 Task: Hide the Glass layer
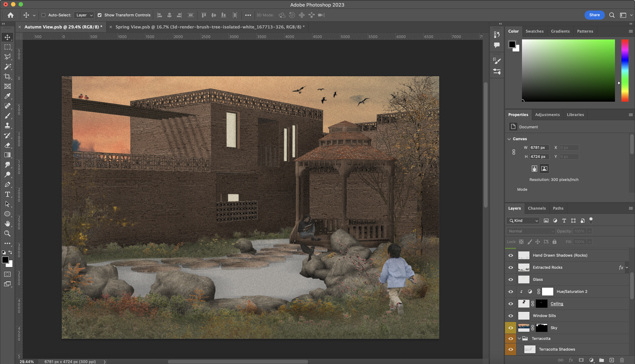pyautogui.click(x=511, y=279)
